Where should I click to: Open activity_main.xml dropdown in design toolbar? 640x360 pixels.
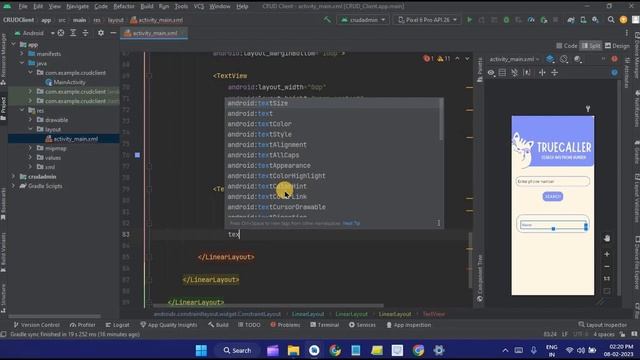pos(514,59)
